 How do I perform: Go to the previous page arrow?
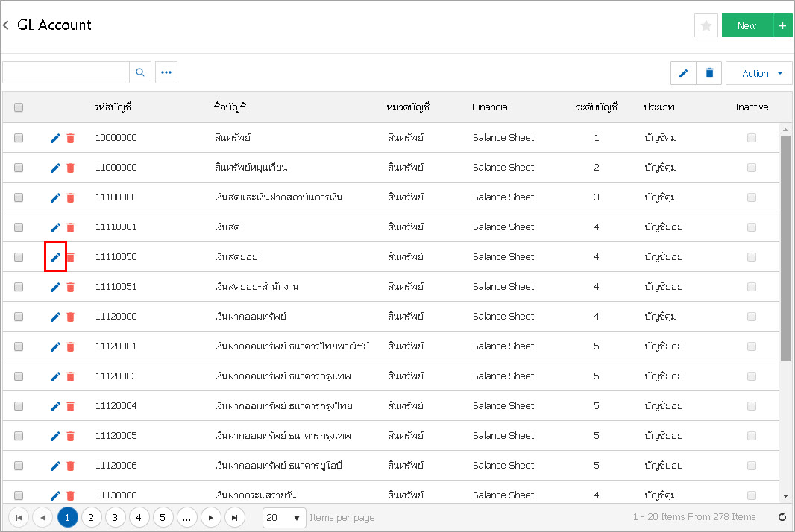[x=43, y=517]
